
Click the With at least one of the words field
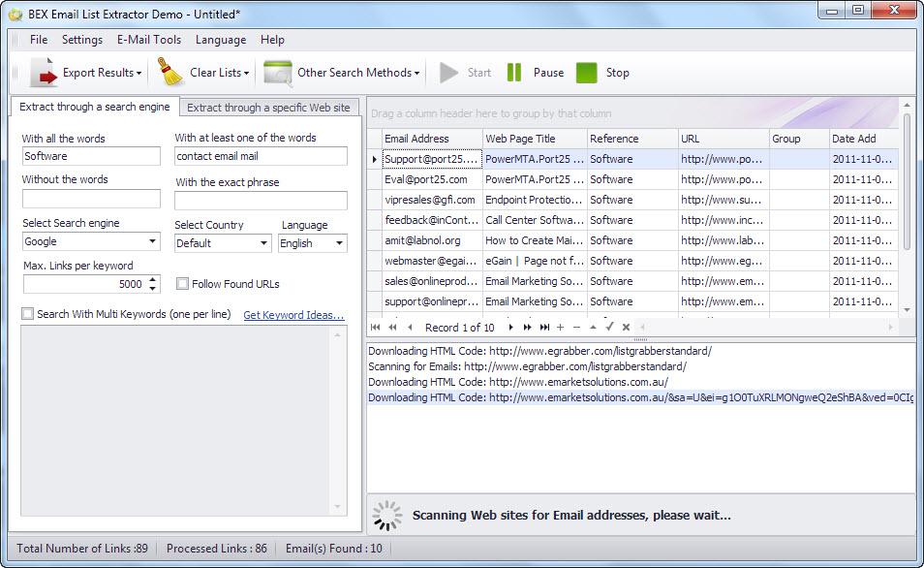261,156
